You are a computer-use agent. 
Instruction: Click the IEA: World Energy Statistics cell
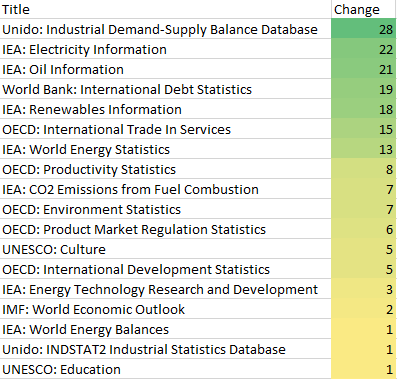[165, 149]
